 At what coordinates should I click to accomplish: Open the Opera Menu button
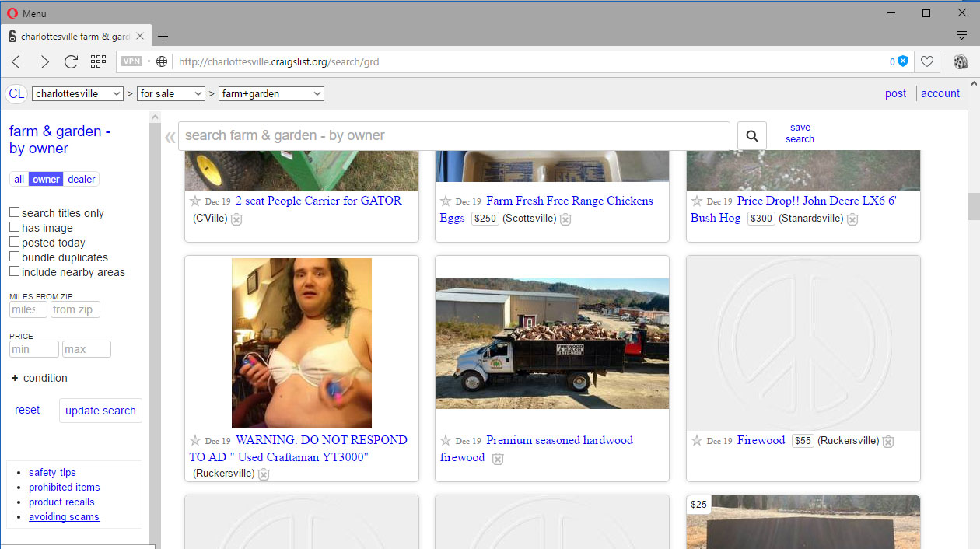[26, 13]
